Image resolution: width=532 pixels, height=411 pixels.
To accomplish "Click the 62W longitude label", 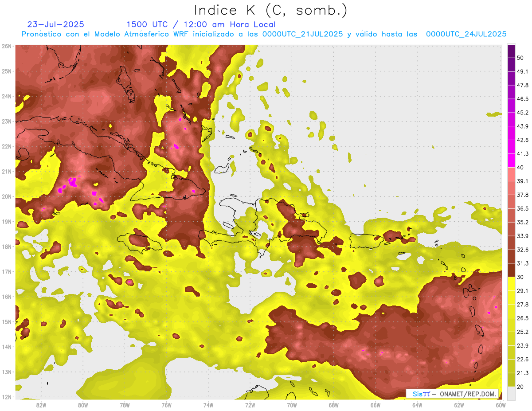I will click(459, 405).
